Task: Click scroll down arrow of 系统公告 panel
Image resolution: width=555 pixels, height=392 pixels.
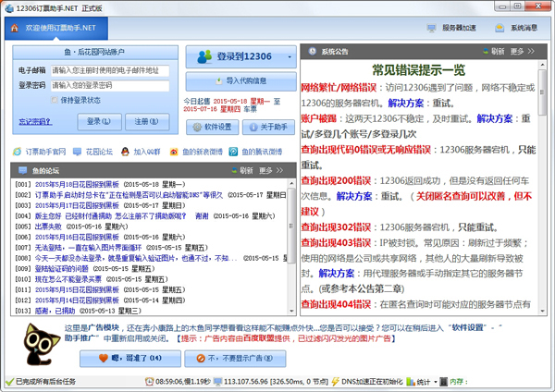Action: click(x=542, y=312)
